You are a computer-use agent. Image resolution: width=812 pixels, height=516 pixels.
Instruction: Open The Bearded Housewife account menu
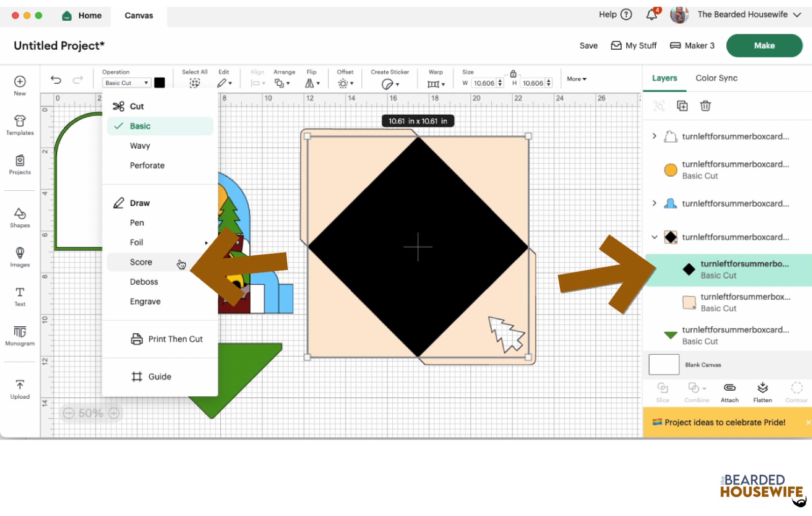pyautogui.click(x=749, y=14)
